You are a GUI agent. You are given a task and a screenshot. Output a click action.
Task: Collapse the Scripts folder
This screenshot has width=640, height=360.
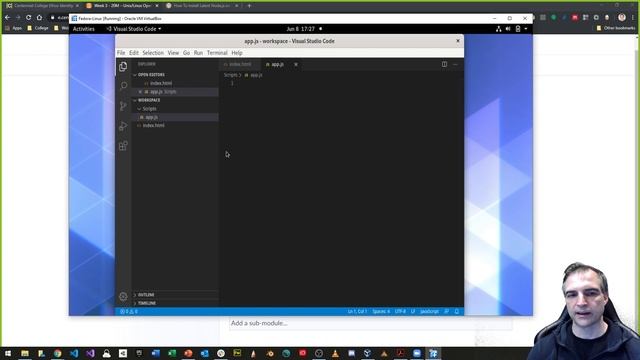tap(176, 109)
